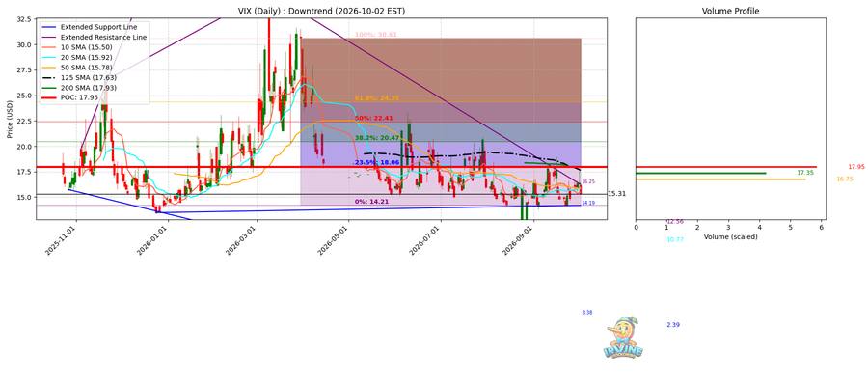Click the '100%' Fibonacci level label
868x386 pixels.
click(376, 35)
